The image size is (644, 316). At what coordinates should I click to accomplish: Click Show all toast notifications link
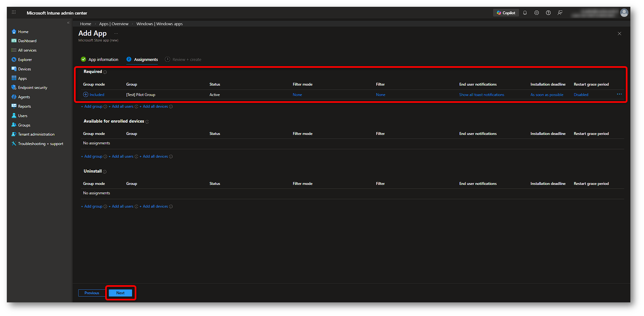(481, 95)
